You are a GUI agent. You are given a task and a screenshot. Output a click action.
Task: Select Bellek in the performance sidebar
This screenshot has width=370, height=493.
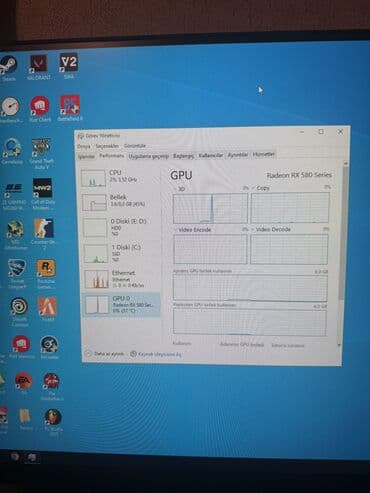(x=121, y=201)
